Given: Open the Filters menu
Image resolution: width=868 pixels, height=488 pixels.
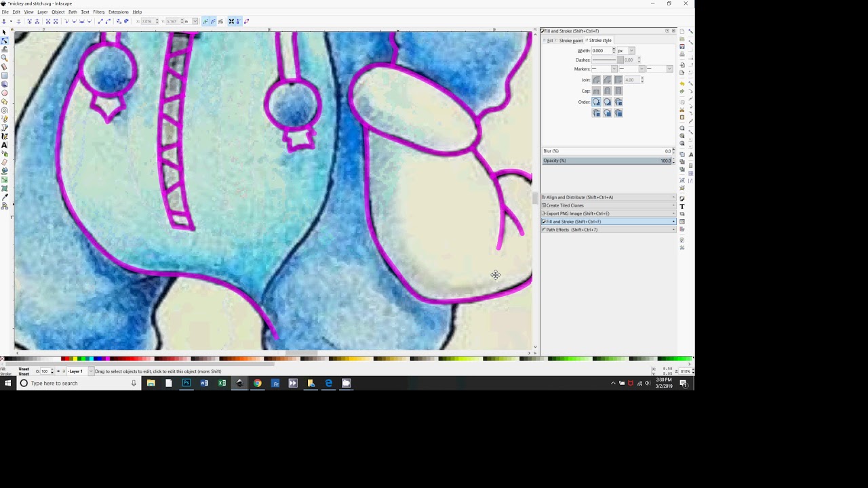Looking at the screenshot, I should (99, 12).
